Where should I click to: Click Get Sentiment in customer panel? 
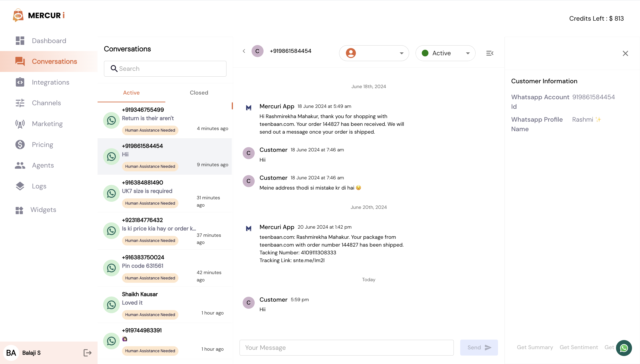579,347
